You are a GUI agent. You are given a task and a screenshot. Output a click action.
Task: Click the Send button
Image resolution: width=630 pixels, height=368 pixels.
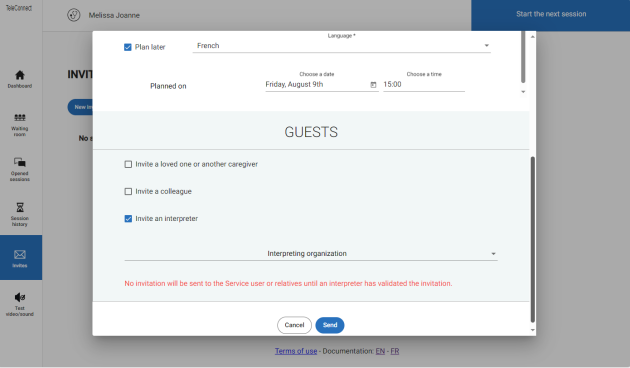click(330, 325)
